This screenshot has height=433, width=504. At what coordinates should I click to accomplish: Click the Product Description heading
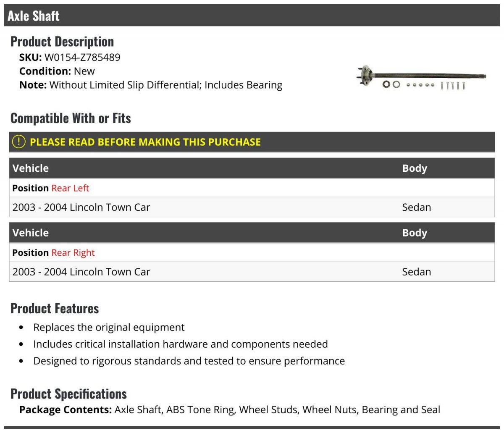point(62,42)
